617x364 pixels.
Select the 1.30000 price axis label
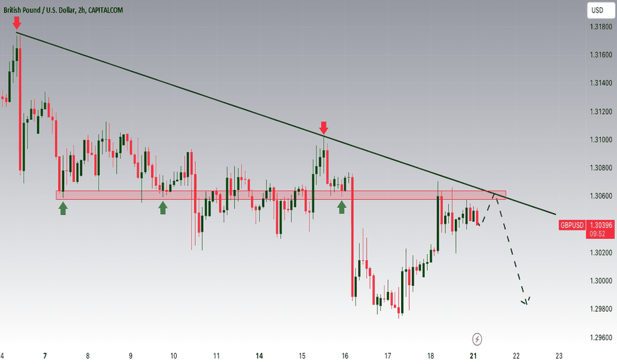coord(601,281)
